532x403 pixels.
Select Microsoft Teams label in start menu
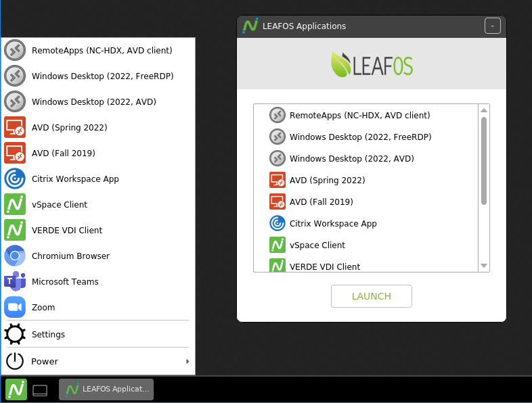[65, 282]
